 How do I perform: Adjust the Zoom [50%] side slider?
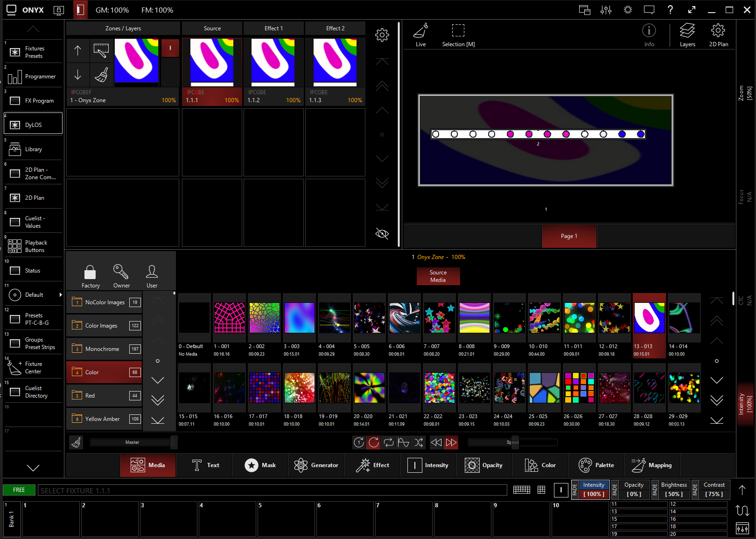pos(745,93)
